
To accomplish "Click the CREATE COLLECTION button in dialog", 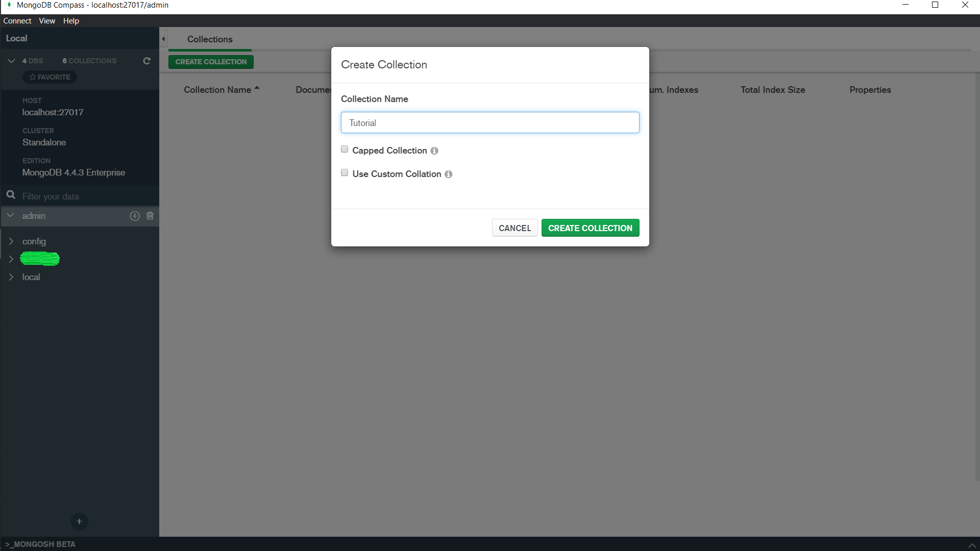I will tap(590, 228).
